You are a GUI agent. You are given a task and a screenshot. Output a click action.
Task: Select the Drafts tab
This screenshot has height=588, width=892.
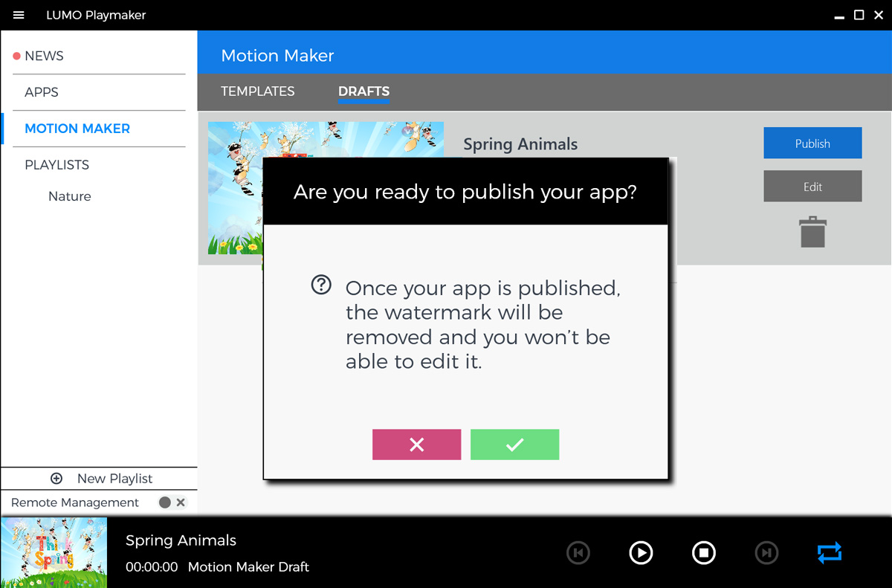(x=363, y=91)
